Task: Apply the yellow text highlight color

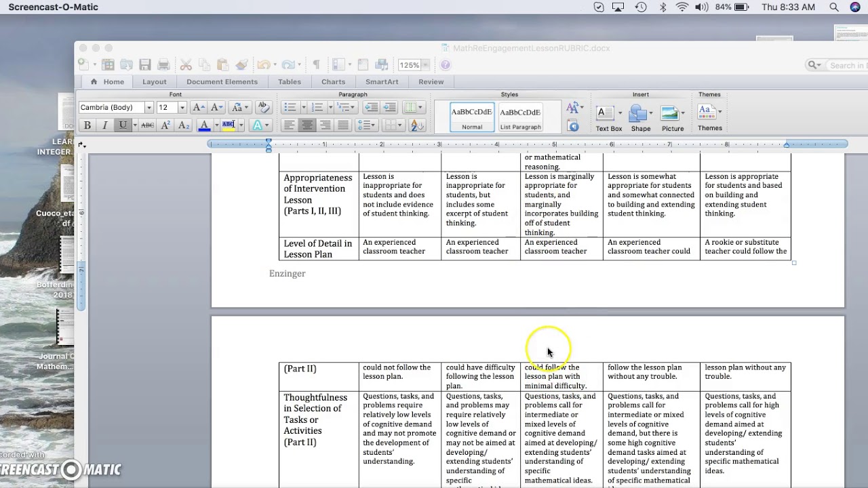Action: coord(229,125)
